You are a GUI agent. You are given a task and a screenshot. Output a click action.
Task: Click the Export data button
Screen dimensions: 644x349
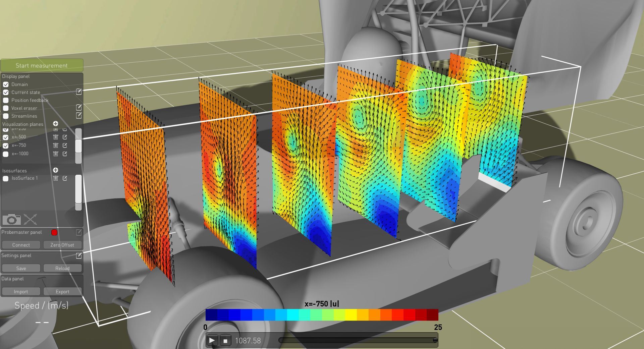(x=62, y=292)
